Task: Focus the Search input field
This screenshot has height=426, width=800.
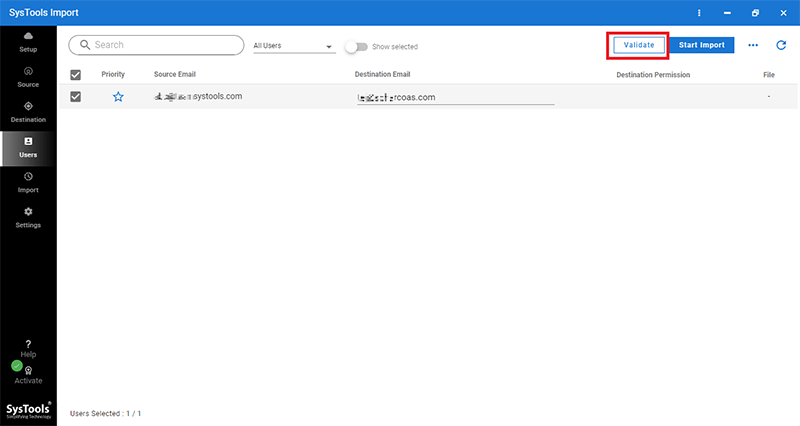Action: (156, 45)
